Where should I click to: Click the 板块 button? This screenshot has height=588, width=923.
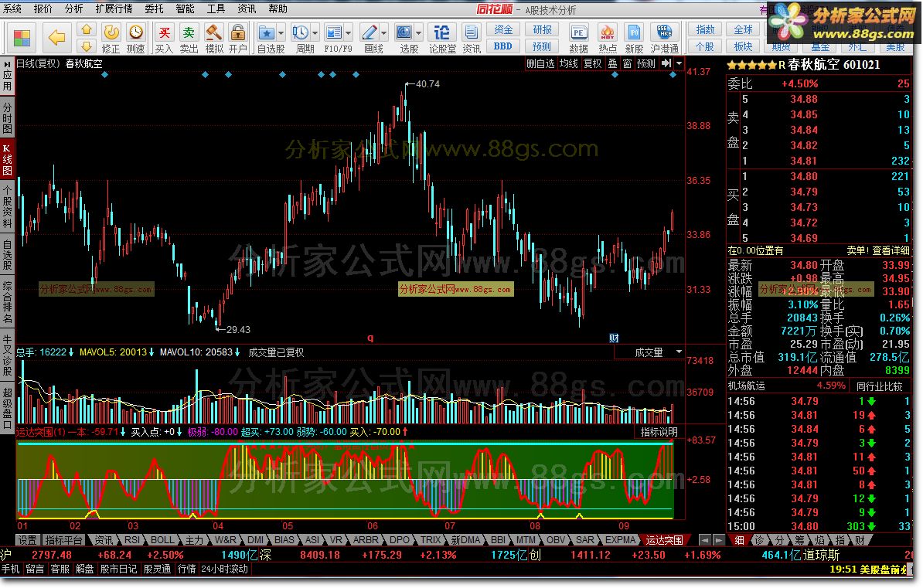[x=743, y=46]
